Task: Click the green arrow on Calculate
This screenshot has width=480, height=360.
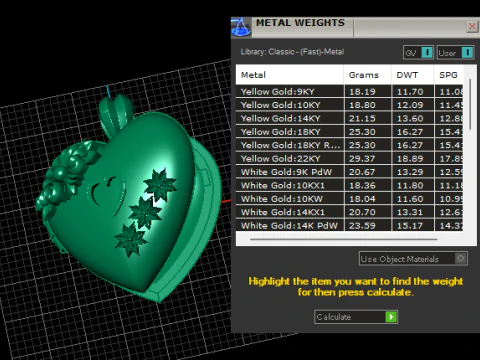Action: [391, 317]
